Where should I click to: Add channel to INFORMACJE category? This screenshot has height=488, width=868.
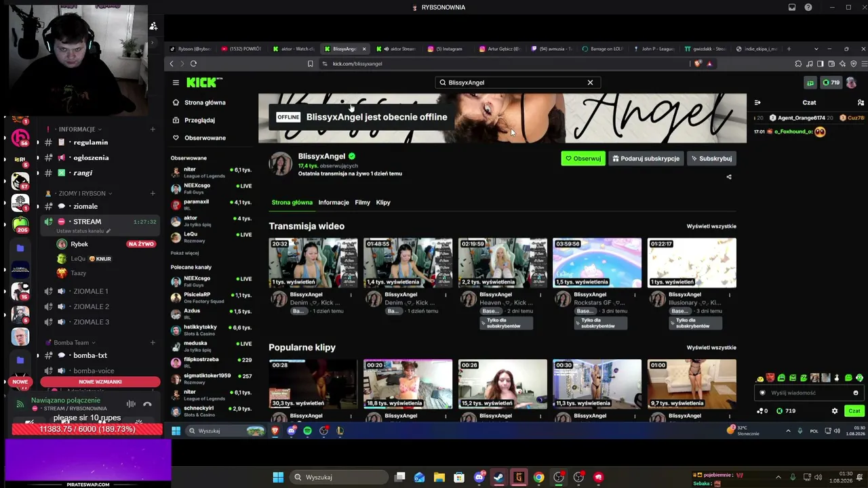point(153,129)
